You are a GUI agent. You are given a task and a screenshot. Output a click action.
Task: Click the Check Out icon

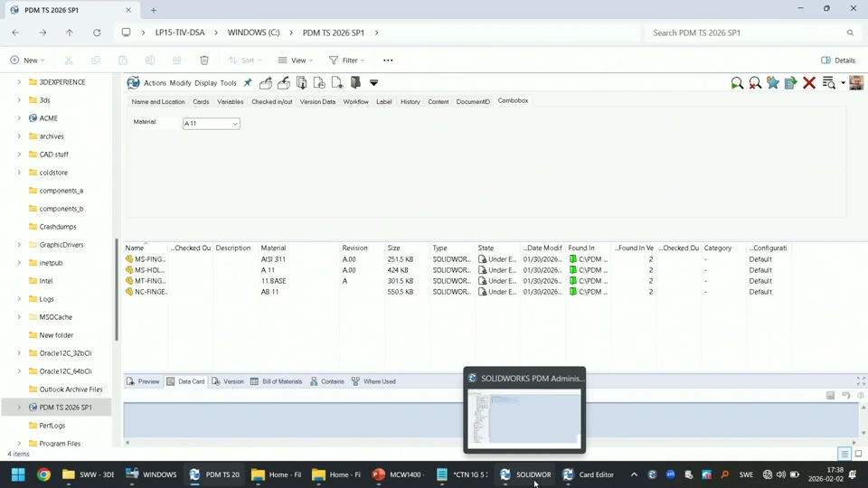tap(266, 82)
